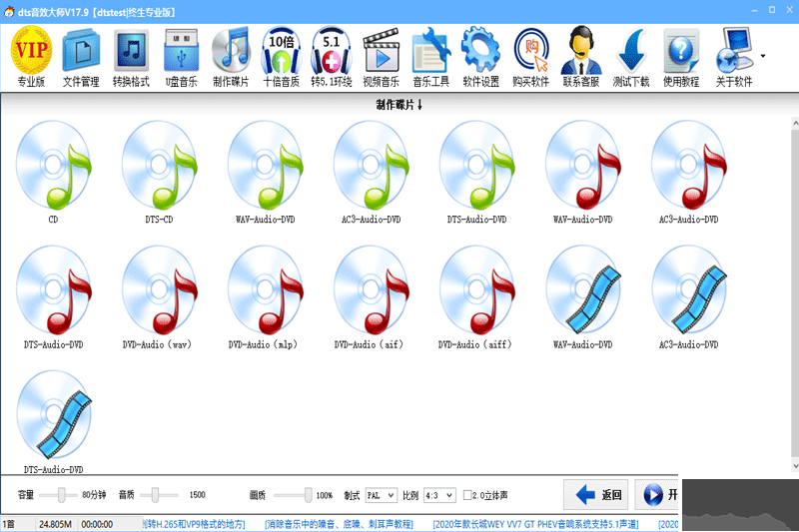Click the 容量 capacity slider

pyautogui.click(x=58, y=495)
